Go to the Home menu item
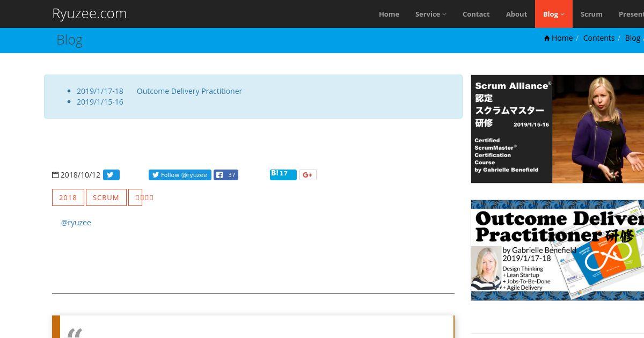This screenshot has width=644, height=338. click(x=389, y=14)
